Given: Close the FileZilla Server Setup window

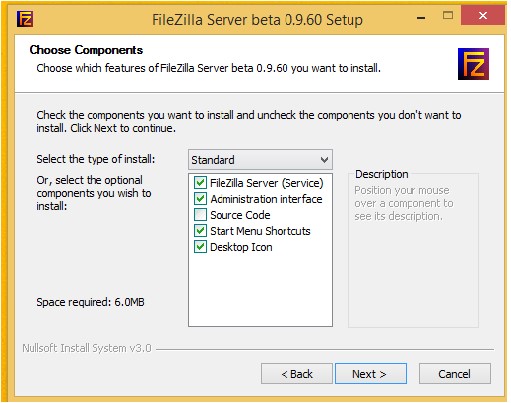Looking at the screenshot, I should (482, 16).
